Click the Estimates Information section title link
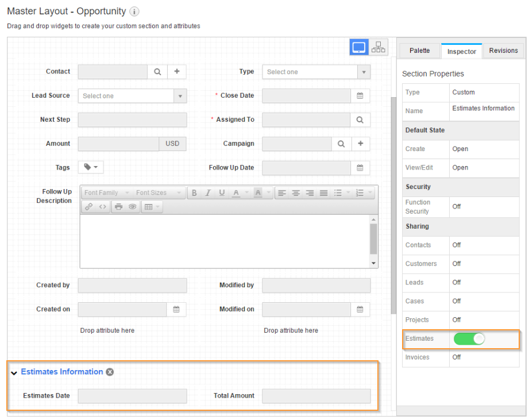The image size is (529, 420). tap(62, 372)
